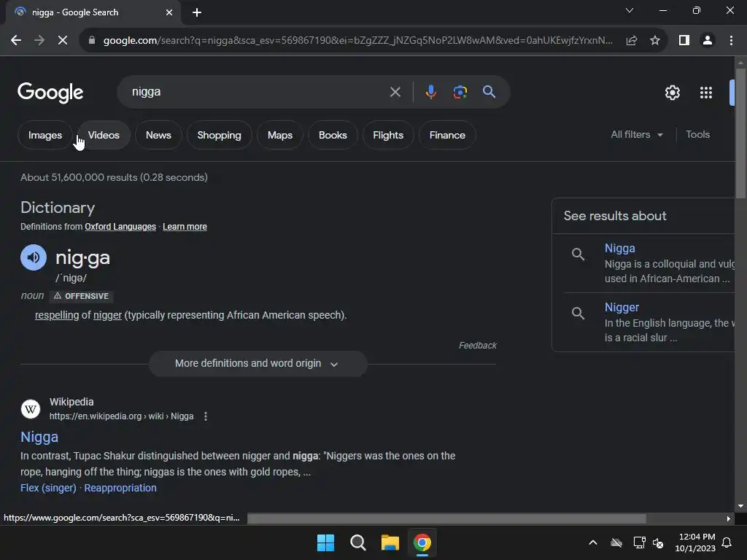Switch to the News filter

pyautogui.click(x=158, y=135)
